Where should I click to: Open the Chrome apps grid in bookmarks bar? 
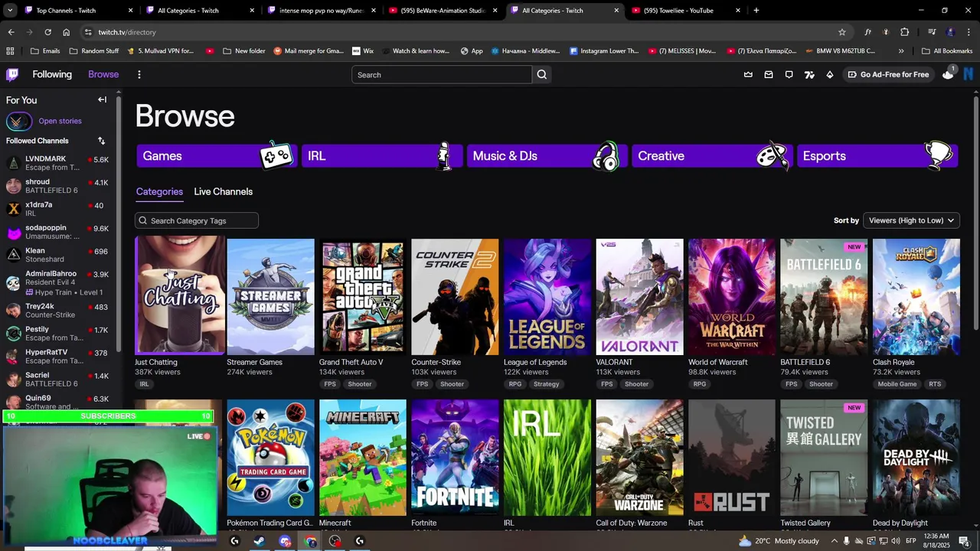coord(10,51)
